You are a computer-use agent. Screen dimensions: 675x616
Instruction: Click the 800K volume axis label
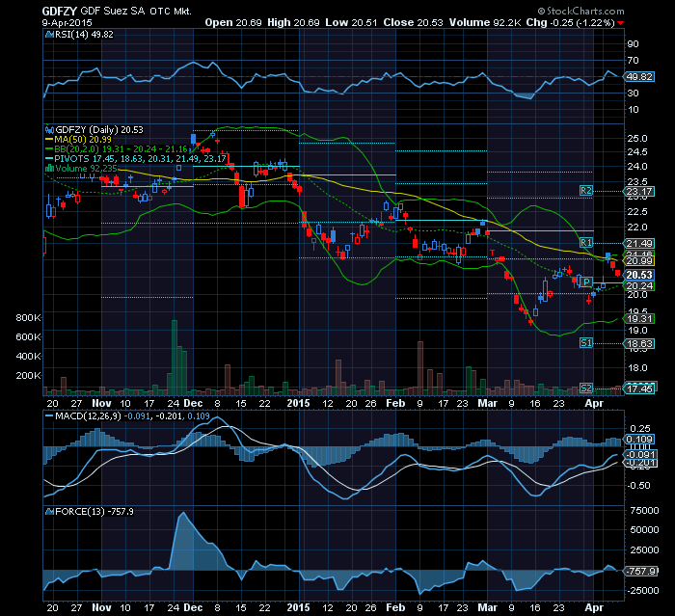(x=28, y=318)
